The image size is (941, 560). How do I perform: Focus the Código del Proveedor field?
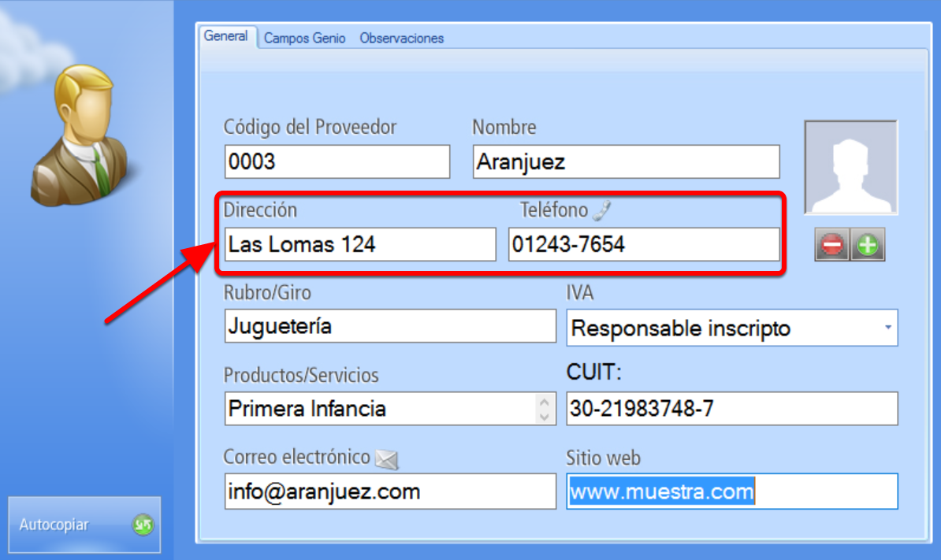click(x=337, y=161)
